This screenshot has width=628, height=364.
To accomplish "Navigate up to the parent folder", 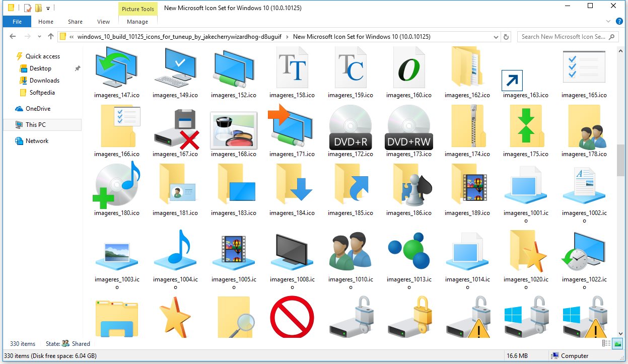I will [x=51, y=36].
